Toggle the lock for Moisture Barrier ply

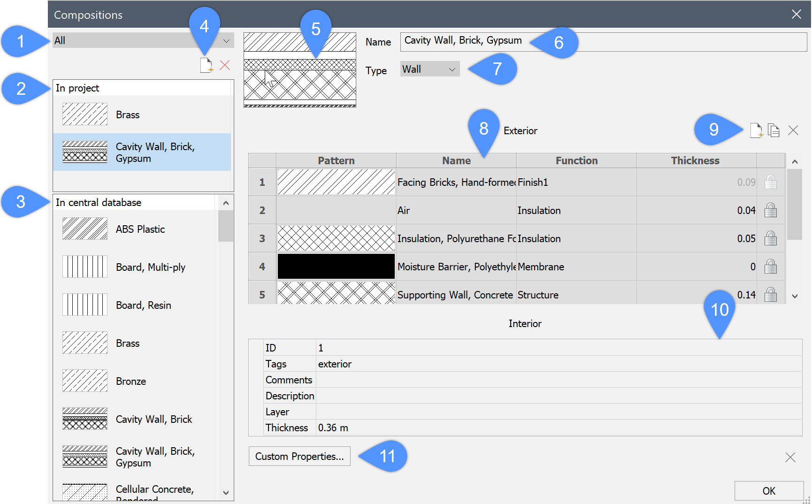tap(770, 267)
